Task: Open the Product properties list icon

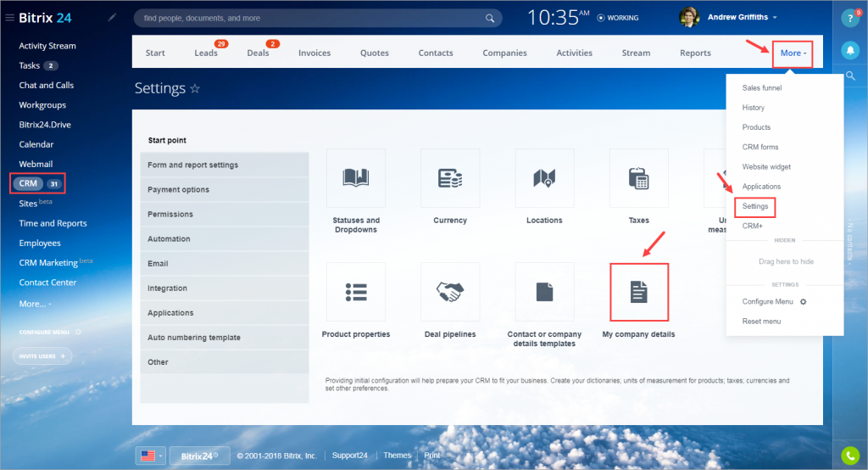Action: tap(356, 292)
